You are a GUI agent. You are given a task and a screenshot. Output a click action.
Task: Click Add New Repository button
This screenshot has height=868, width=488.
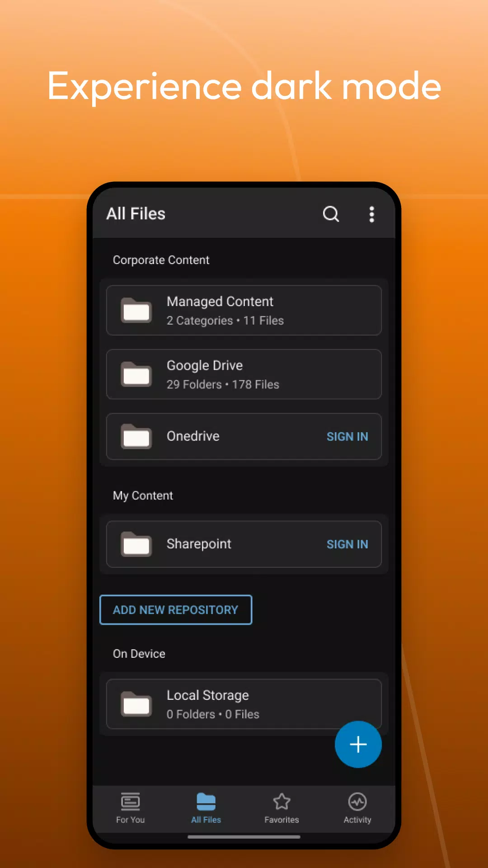pyautogui.click(x=176, y=610)
